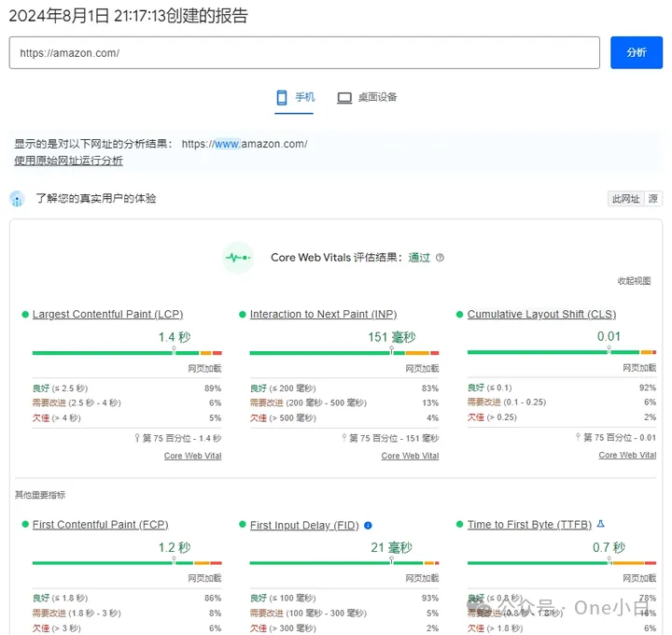Focus the URL input with https://amazon.com/
672x635 pixels.
point(304,52)
